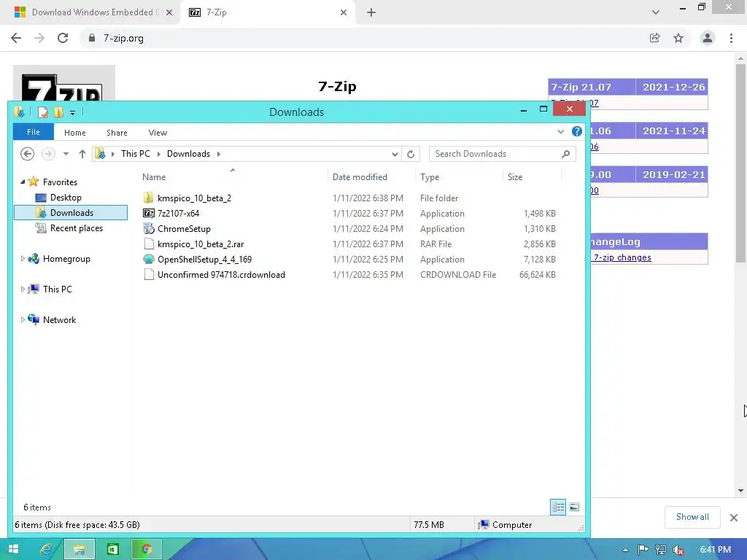Open the Windows Start button
The image size is (747, 560).
pyautogui.click(x=13, y=549)
